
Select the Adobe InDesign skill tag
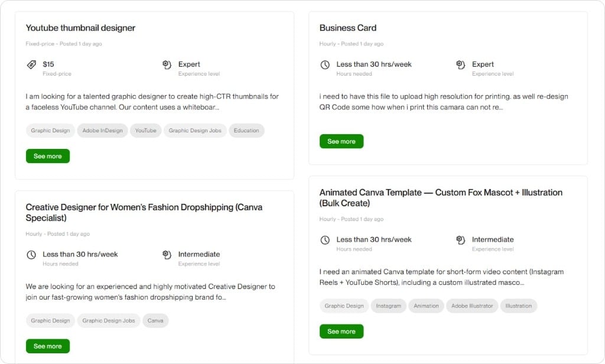pyautogui.click(x=102, y=131)
